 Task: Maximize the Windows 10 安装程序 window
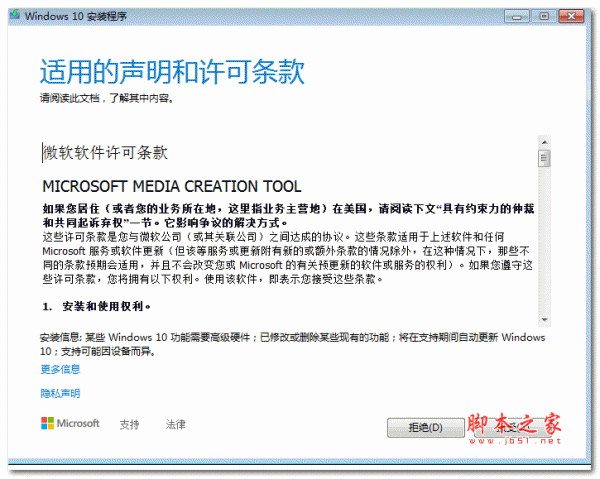544,16
